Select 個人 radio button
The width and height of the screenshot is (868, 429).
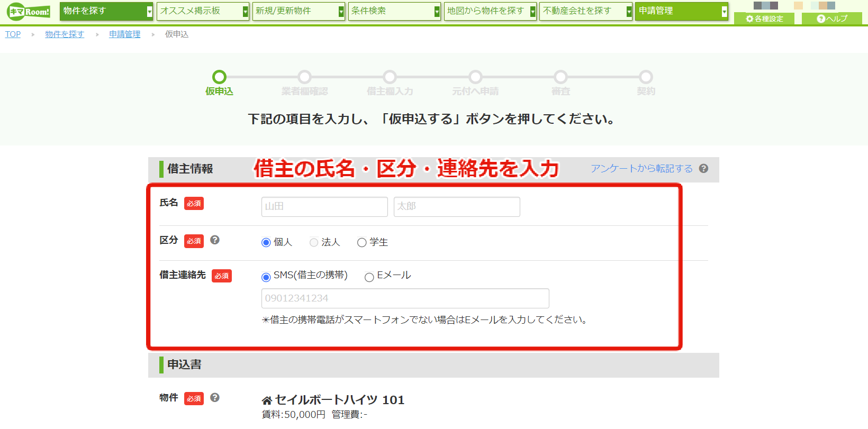[266, 243]
